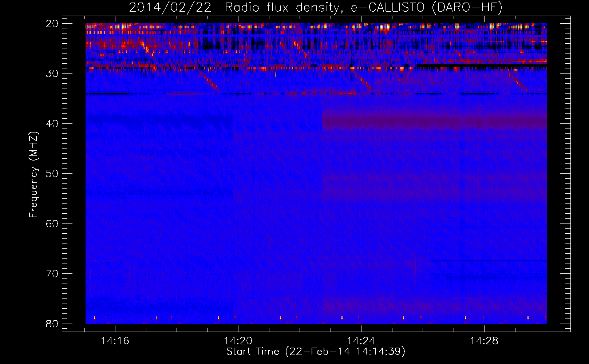
Task: Click the 'Start Time (22-Feb-14 14:14:39)' label
Action: 316,352
